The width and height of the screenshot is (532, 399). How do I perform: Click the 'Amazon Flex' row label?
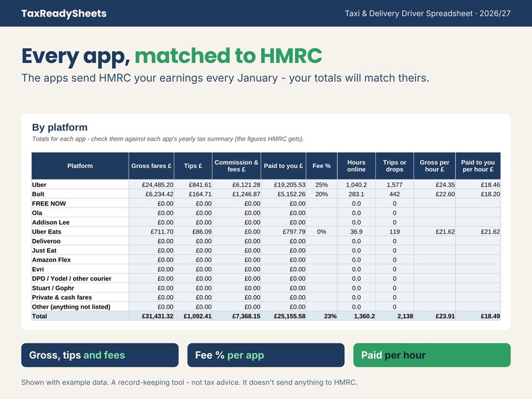51,260
